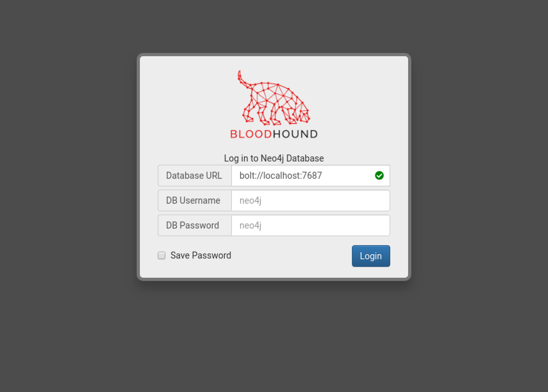
Task: Click the Database URL connection status badge
Action: point(379,176)
